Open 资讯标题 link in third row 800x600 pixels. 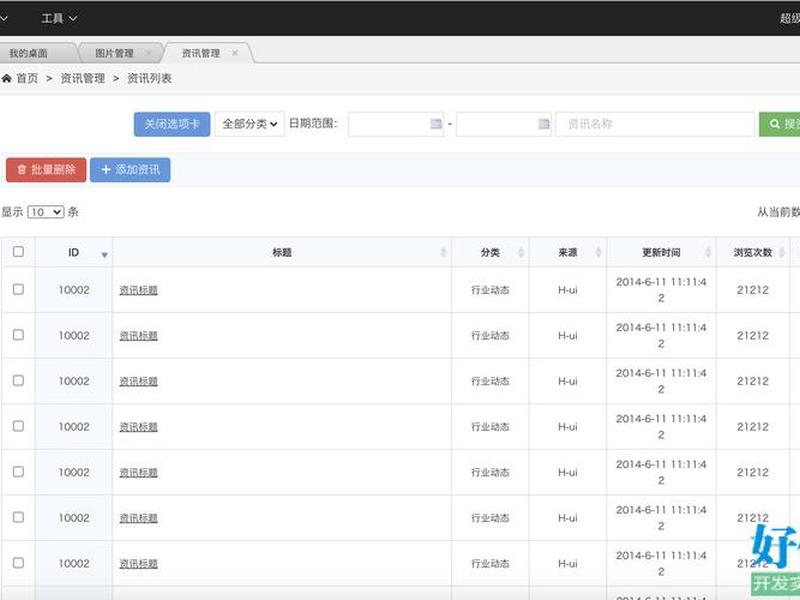(138, 381)
